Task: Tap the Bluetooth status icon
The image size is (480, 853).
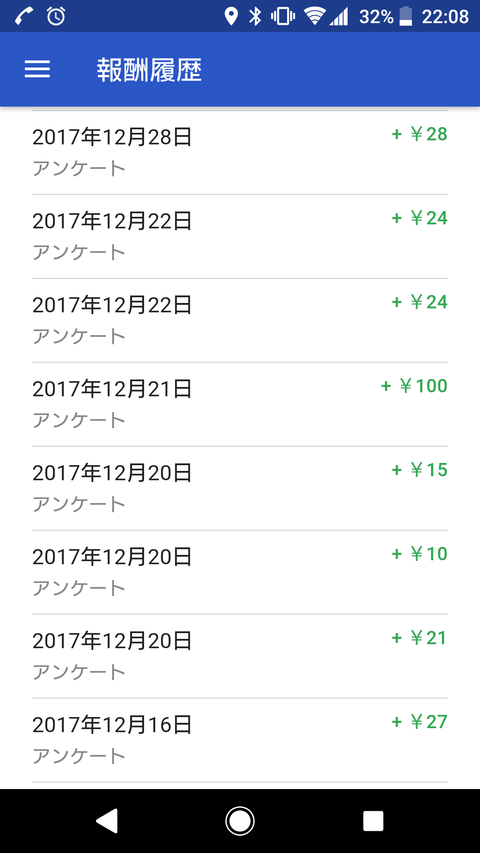Action: tap(255, 17)
